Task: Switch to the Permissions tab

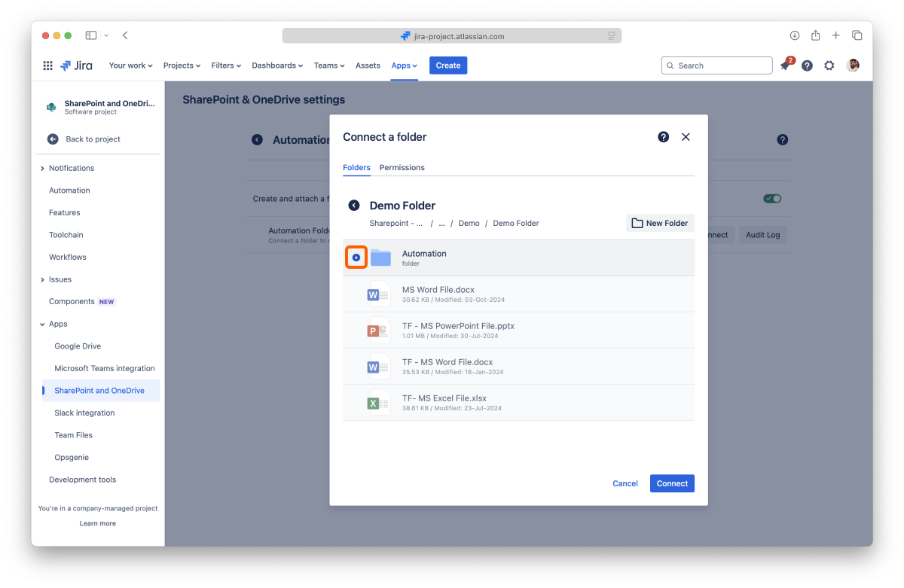Action: click(402, 167)
